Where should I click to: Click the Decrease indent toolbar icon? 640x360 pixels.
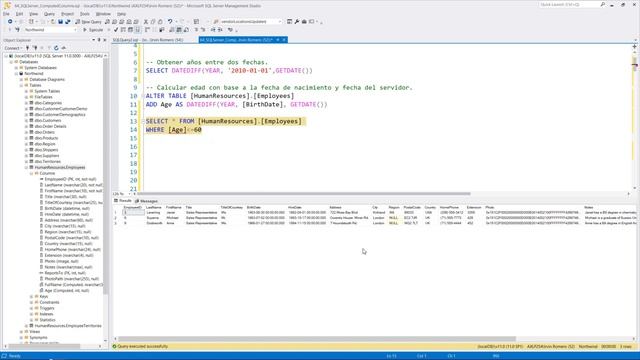tap(213, 30)
